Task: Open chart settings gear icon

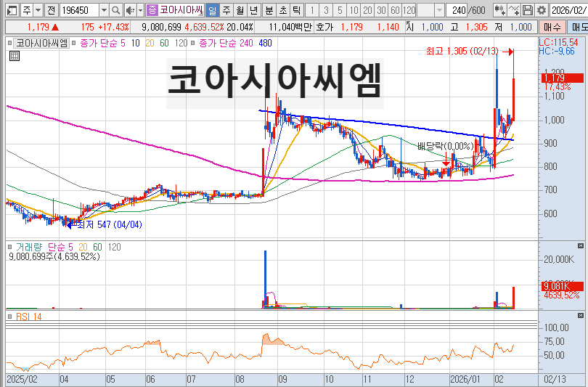Action: (541, 10)
